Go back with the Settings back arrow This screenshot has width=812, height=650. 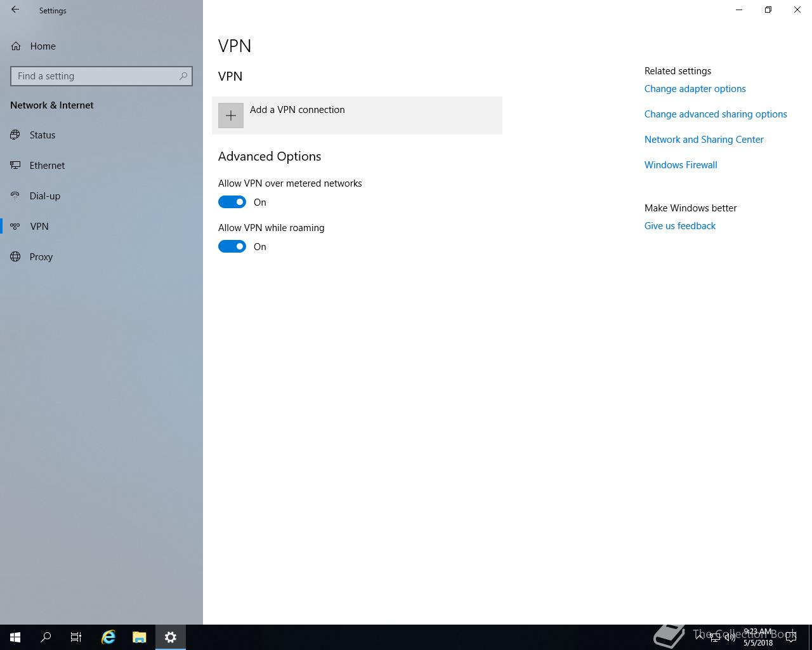coord(15,10)
